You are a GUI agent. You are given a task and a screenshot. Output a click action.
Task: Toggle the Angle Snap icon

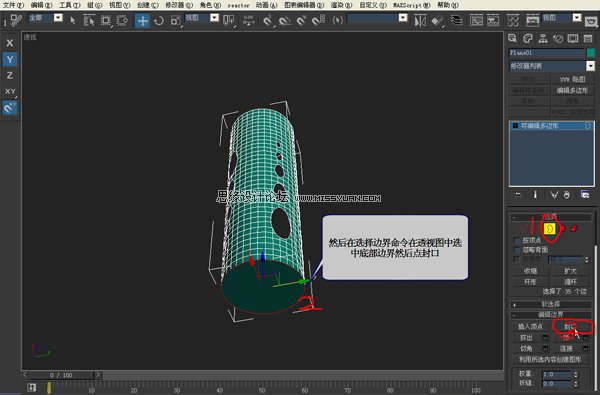point(284,20)
